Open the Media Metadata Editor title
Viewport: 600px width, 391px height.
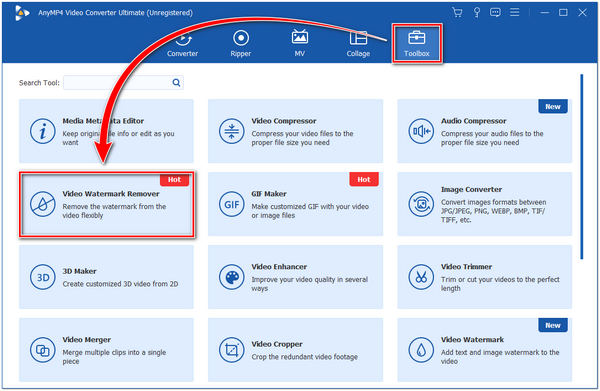pos(103,121)
